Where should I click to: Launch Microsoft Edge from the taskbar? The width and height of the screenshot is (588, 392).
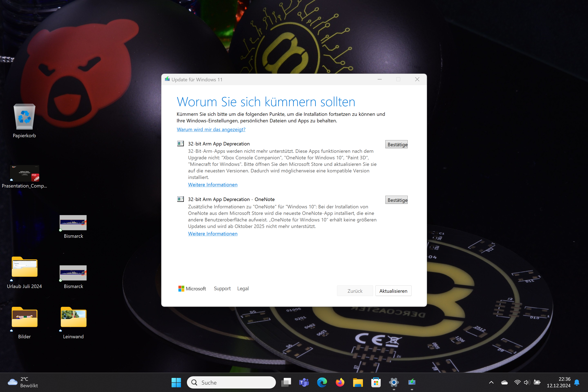pos(322,382)
